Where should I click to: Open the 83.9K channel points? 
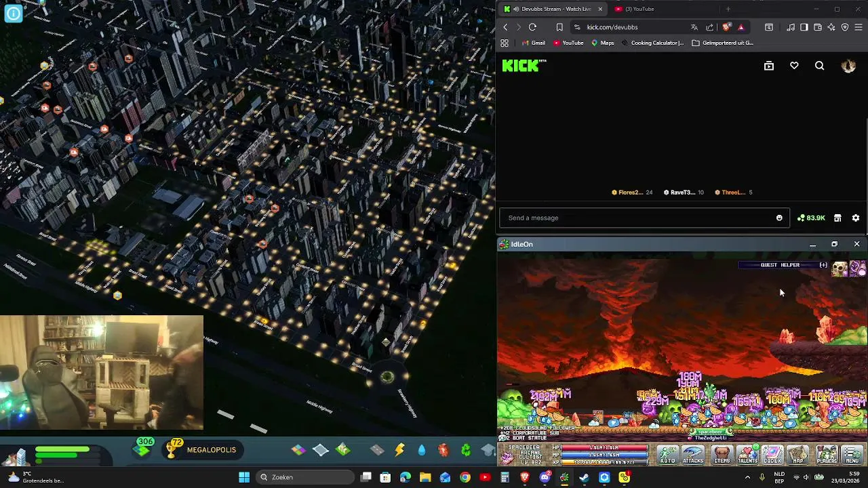[x=811, y=218]
